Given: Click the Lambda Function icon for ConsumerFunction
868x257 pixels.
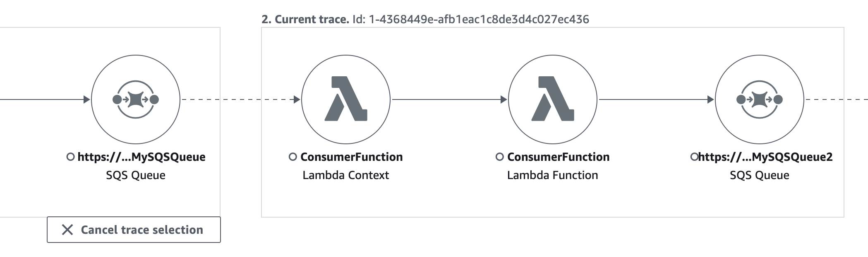Looking at the screenshot, I should [x=552, y=99].
